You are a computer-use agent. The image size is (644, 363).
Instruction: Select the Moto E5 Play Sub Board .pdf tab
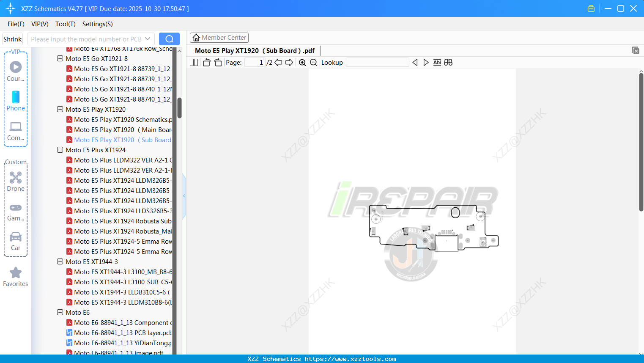(255, 51)
